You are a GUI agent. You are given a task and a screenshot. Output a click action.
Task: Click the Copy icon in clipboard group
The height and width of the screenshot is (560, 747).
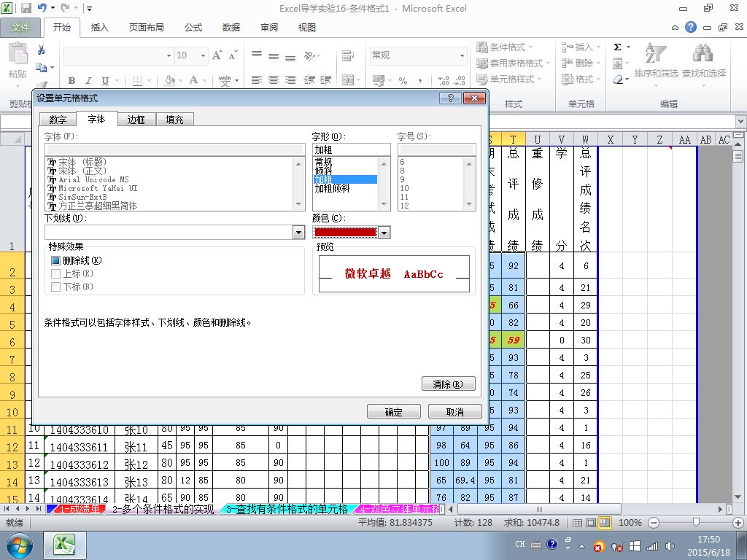pos(42,67)
